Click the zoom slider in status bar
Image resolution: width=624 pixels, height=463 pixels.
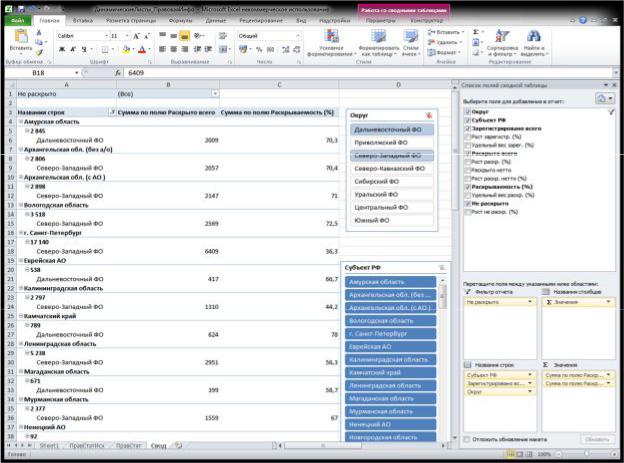coord(586,454)
